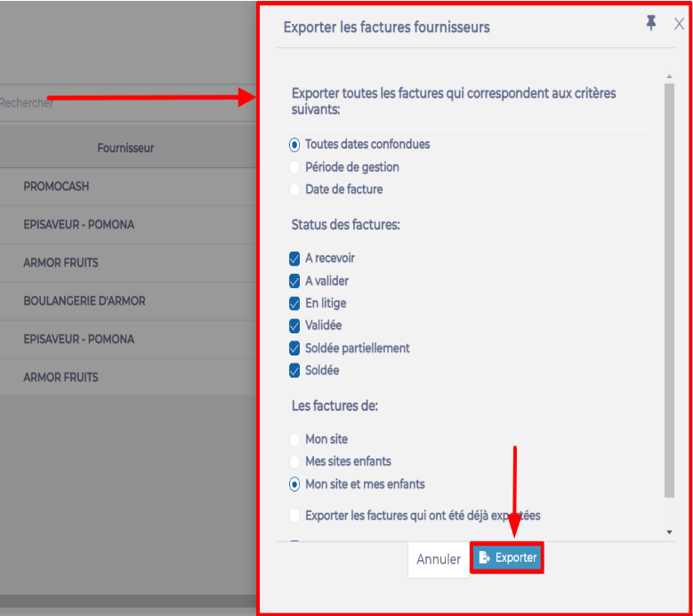The image size is (693, 616).
Task: Select 'Mon site et mes enfants' option
Action: tap(294, 484)
